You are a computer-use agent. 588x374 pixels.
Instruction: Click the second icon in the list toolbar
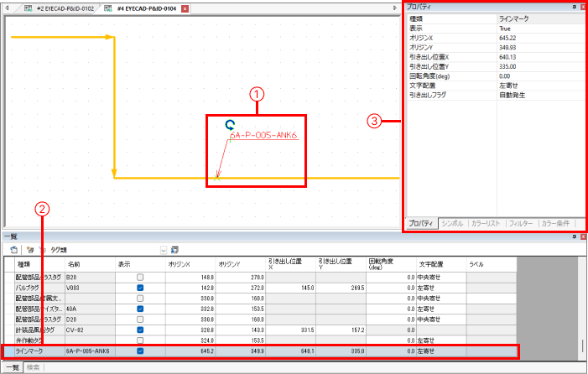tap(31, 249)
